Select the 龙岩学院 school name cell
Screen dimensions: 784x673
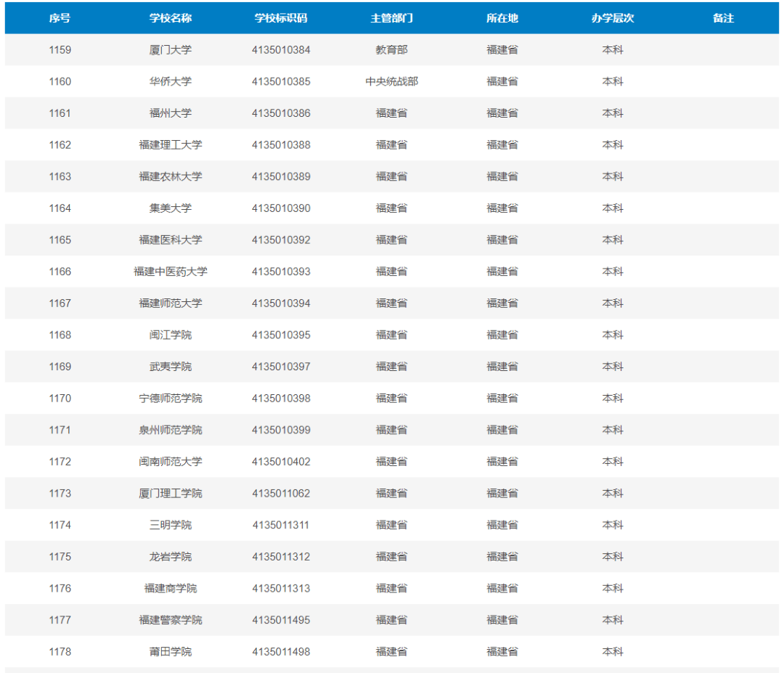tap(171, 557)
